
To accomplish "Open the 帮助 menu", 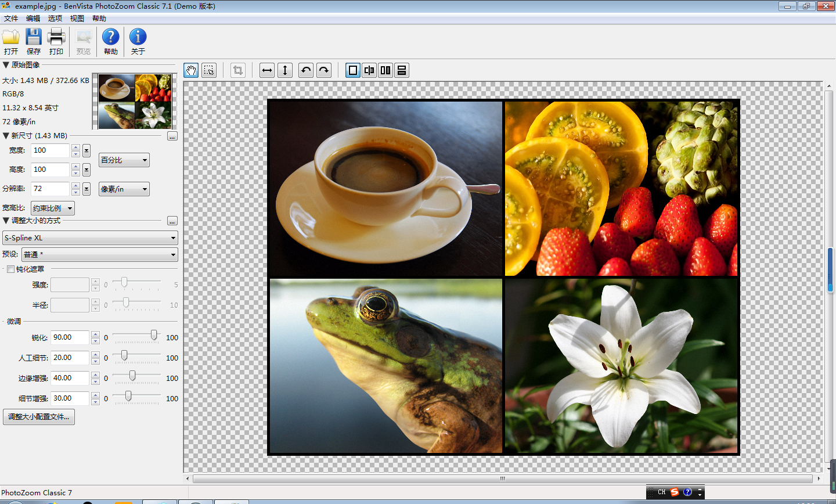I will pos(99,19).
